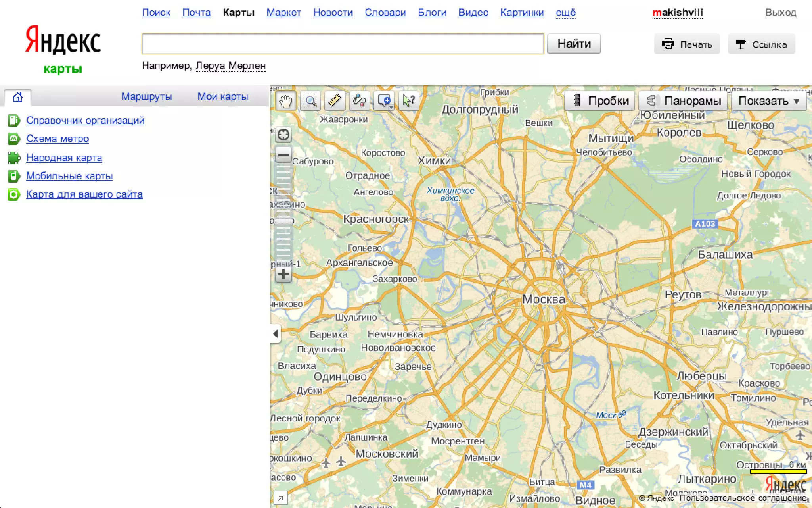Screen dimensions: 812x508
Task: Activate the question-mark info cursor tool
Action: pos(408,101)
